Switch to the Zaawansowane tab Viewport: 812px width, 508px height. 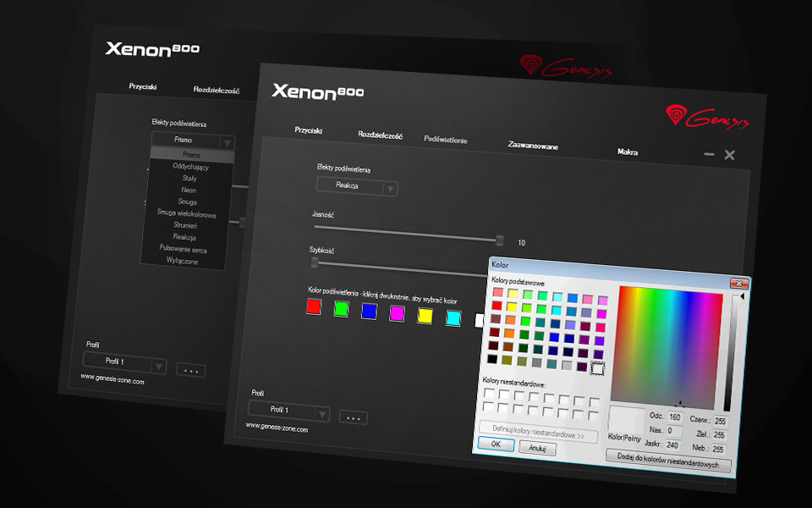tap(532, 146)
